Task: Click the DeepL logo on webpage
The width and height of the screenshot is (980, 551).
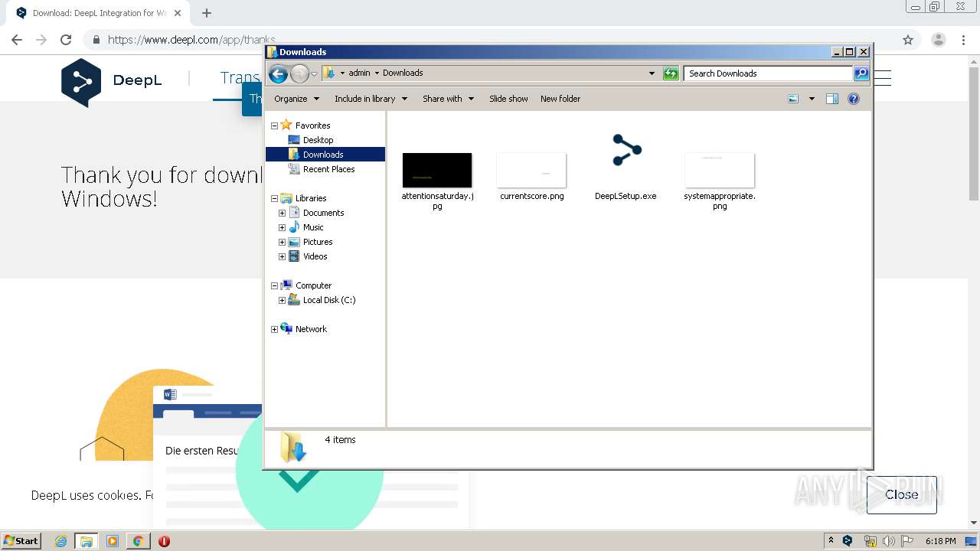Action: 112,82
